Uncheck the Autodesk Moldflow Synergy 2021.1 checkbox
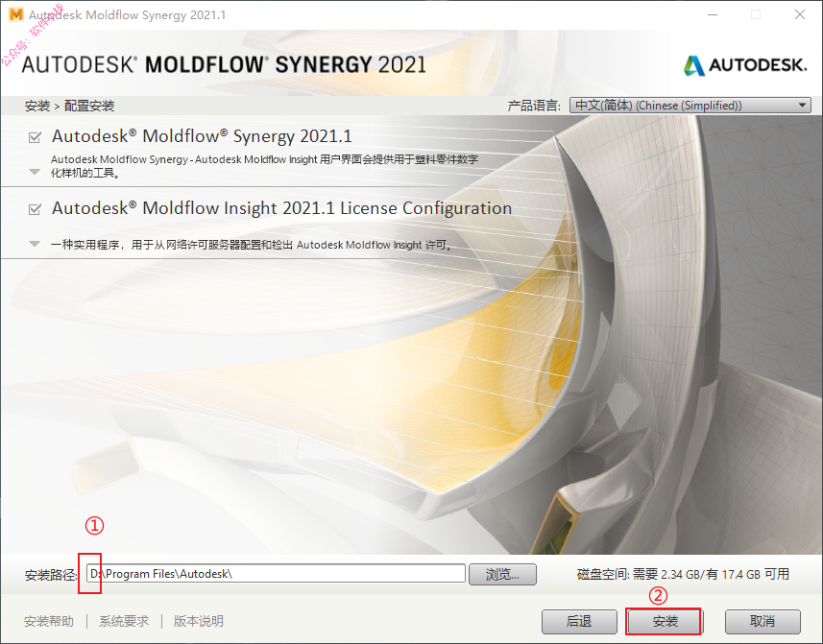The image size is (823, 644). [35, 137]
